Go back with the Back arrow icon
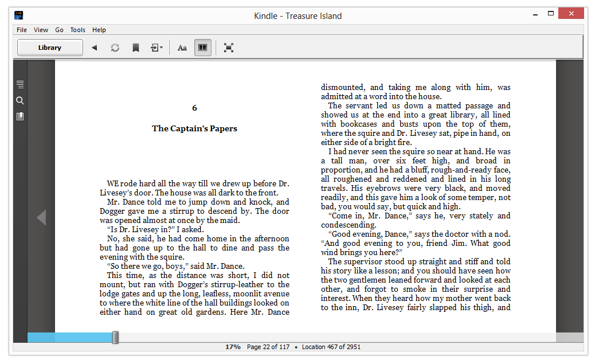The image size is (595, 364). tap(95, 48)
